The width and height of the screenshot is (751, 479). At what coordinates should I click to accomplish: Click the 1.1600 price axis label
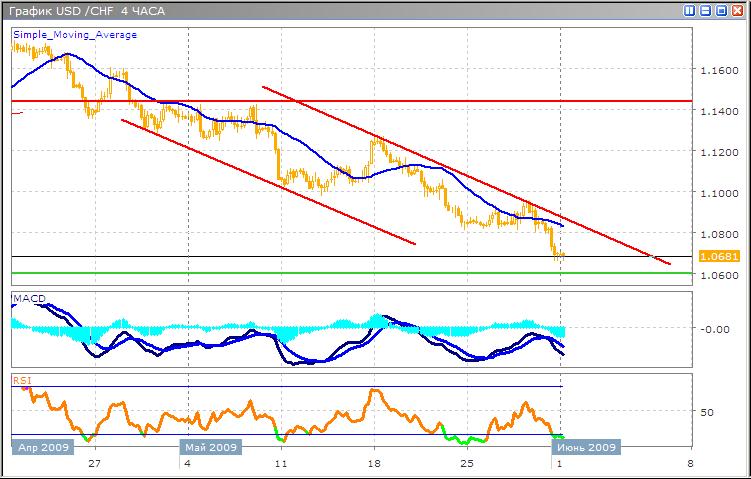718,71
